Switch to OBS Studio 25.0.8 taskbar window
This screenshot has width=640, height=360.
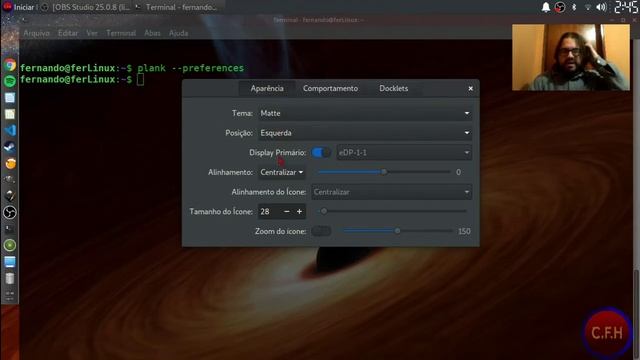click(87, 7)
